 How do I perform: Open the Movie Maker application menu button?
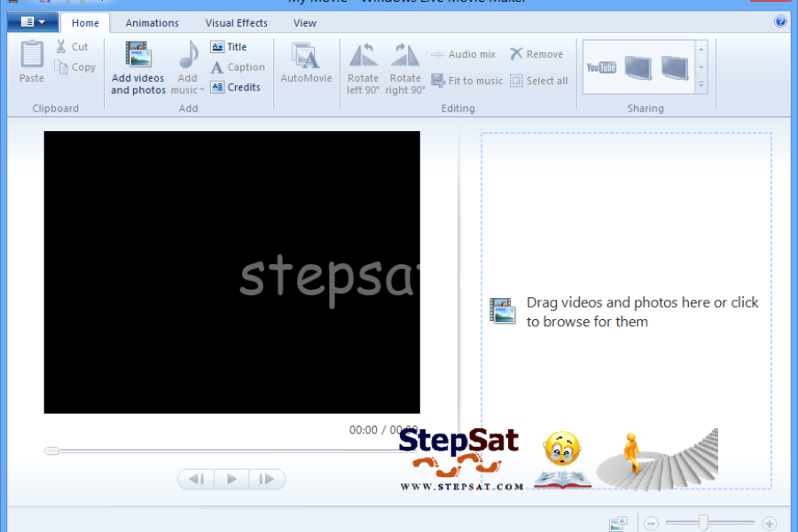click(33, 21)
